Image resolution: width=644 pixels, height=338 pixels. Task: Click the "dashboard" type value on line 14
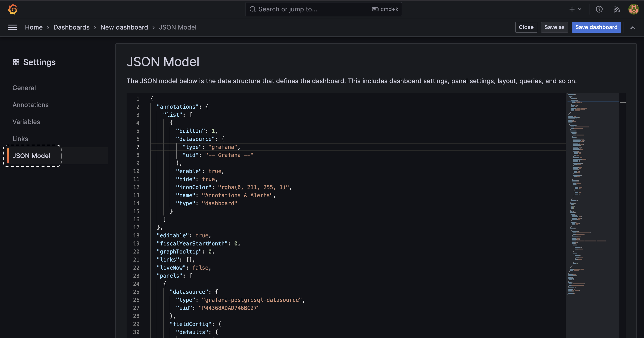220,203
